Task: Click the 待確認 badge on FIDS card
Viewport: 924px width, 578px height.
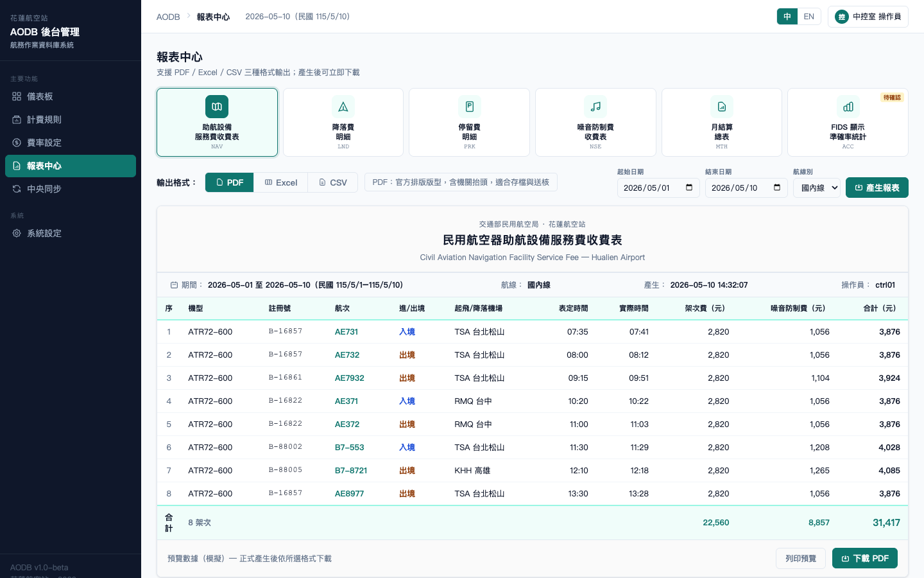Action: pos(892,98)
